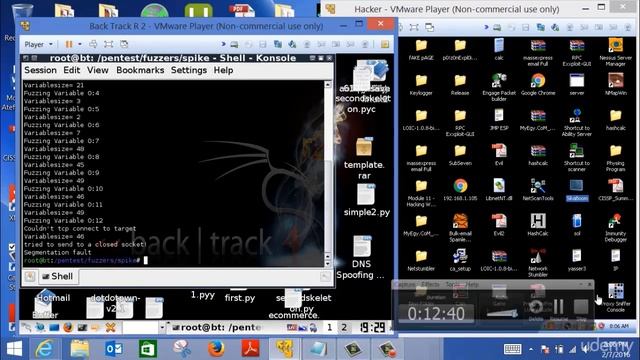Stop the screen recording in recorder overlay
This screenshot has width=640, height=360.
coord(580,307)
